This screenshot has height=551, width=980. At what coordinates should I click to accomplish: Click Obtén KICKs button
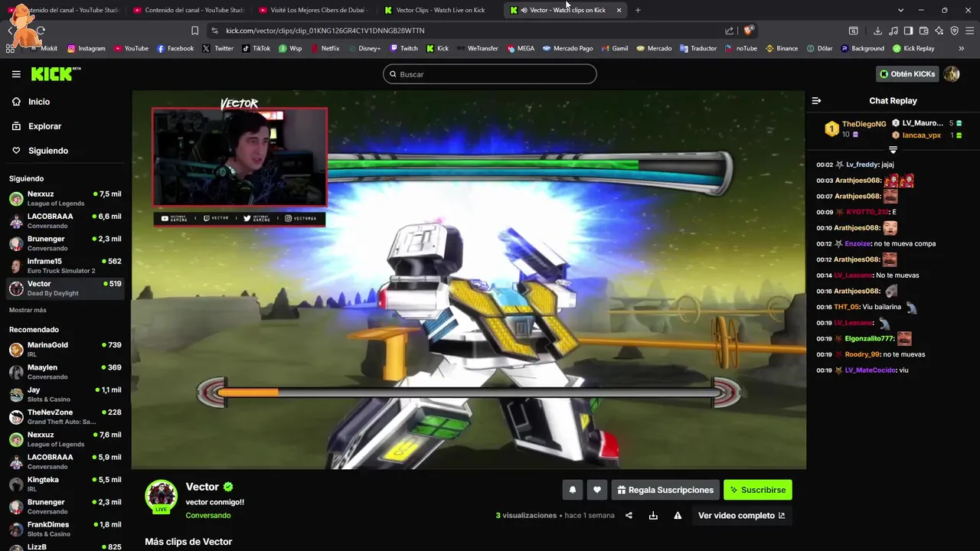click(907, 74)
